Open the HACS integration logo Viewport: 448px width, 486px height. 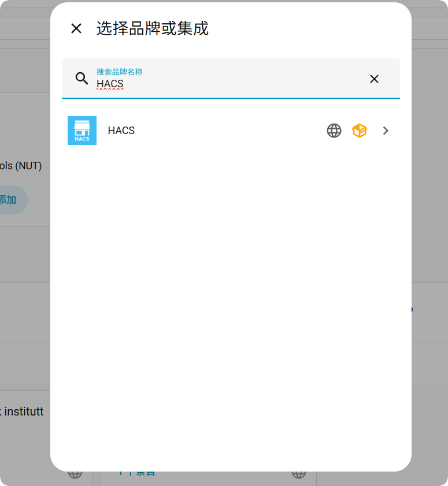point(82,131)
